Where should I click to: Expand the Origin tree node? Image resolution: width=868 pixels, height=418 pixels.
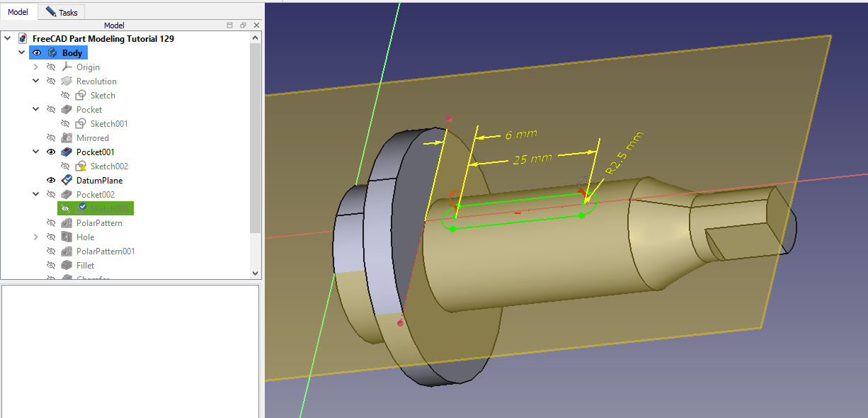[36, 67]
